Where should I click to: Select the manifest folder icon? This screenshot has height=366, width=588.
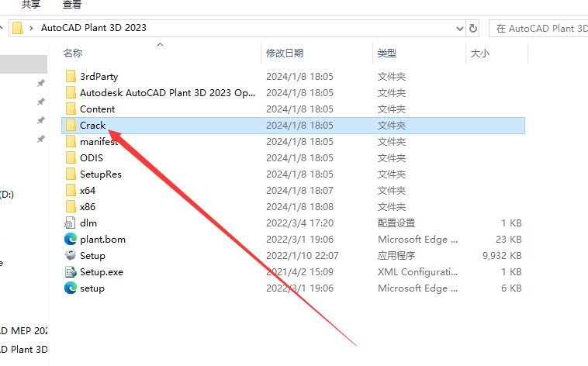(x=71, y=142)
